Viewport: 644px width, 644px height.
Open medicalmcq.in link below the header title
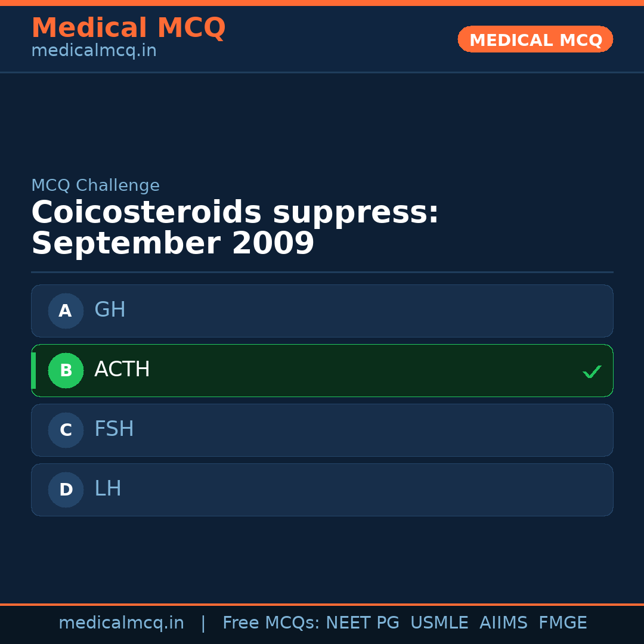pos(94,51)
